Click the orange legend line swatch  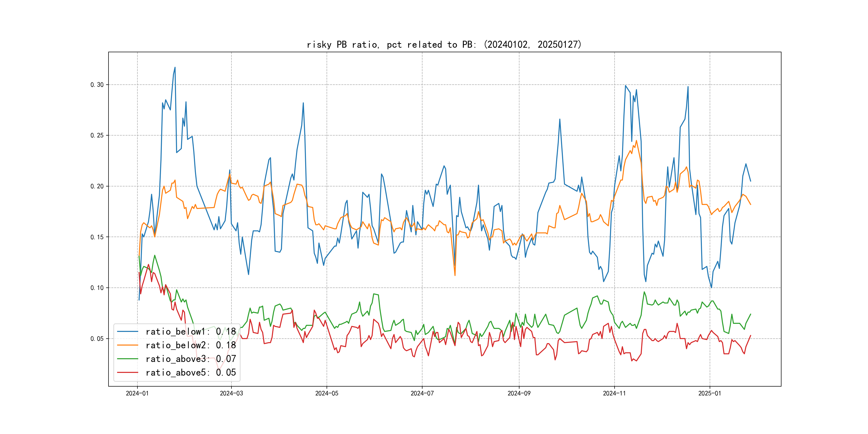point(127,345)
